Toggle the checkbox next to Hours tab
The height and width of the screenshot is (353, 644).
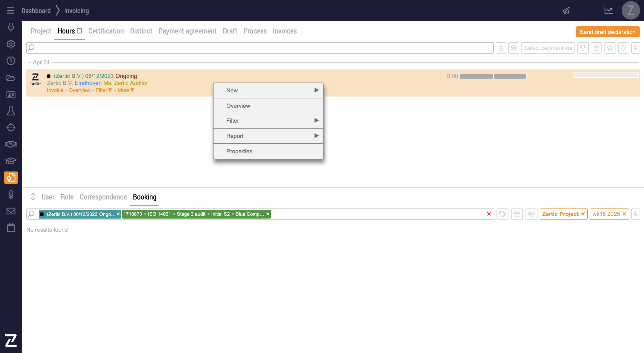(x=79, y=31)
